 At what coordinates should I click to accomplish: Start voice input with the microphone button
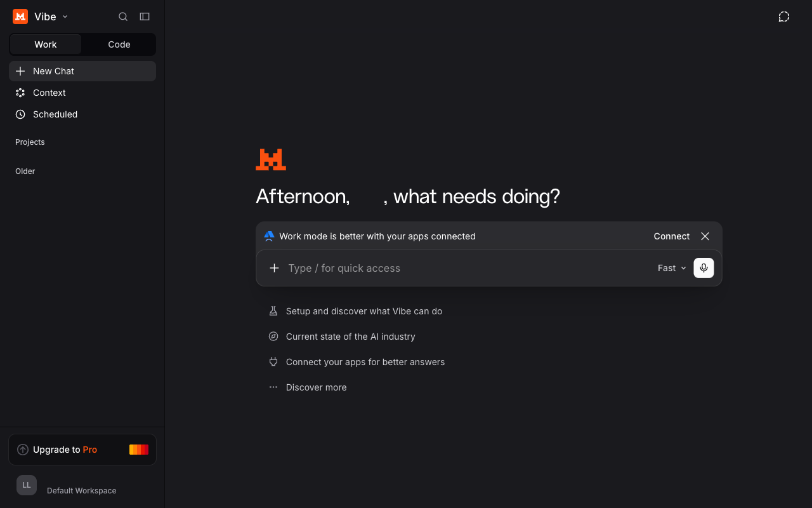click(x=704, y=268)
